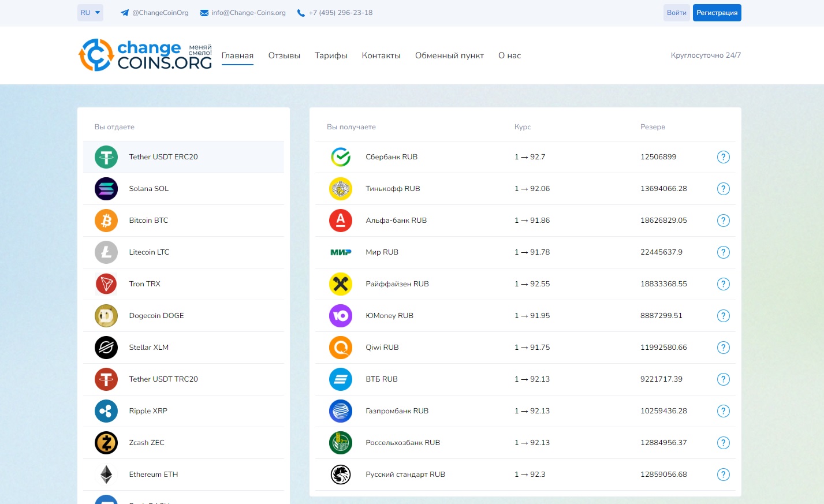The width and height of the screenshot is (824, 504).
Task: Show help info for ВТБ RUB row
Action: 723,379
